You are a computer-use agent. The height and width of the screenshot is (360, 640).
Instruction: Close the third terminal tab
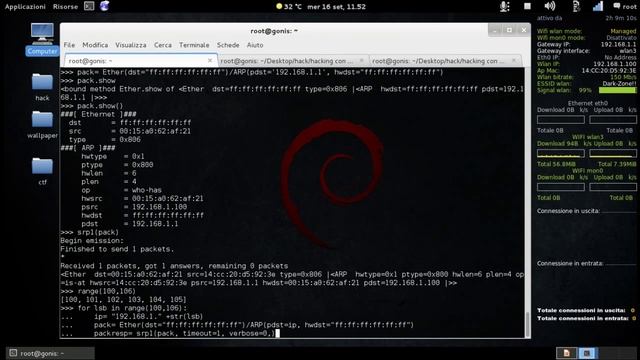click(513, 60)
